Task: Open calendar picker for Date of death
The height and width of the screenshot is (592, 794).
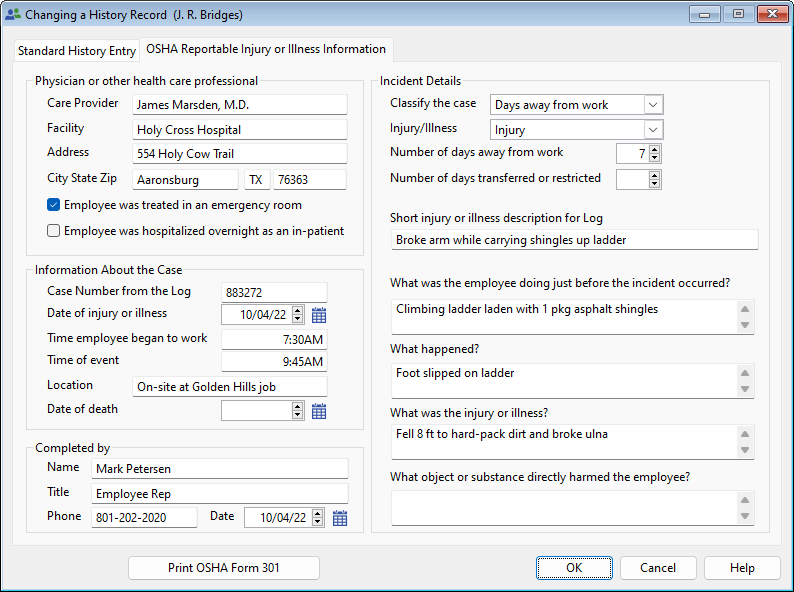Action: point(319,411)
